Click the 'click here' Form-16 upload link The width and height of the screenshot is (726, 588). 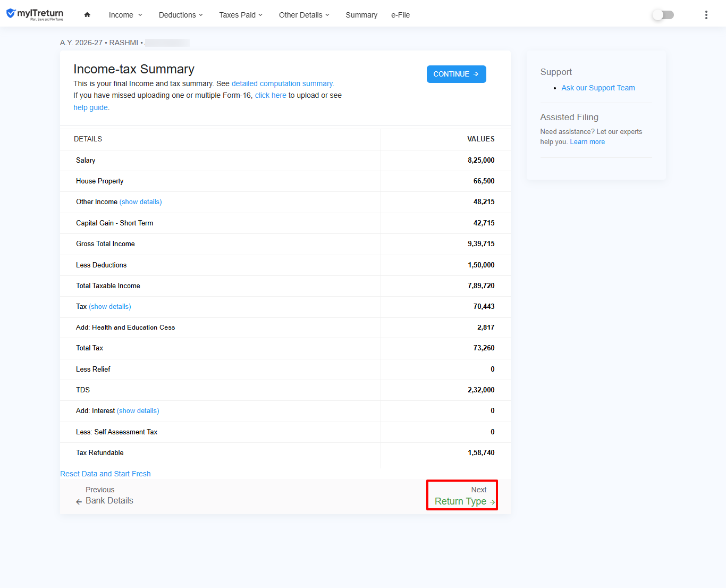point(271,95)
